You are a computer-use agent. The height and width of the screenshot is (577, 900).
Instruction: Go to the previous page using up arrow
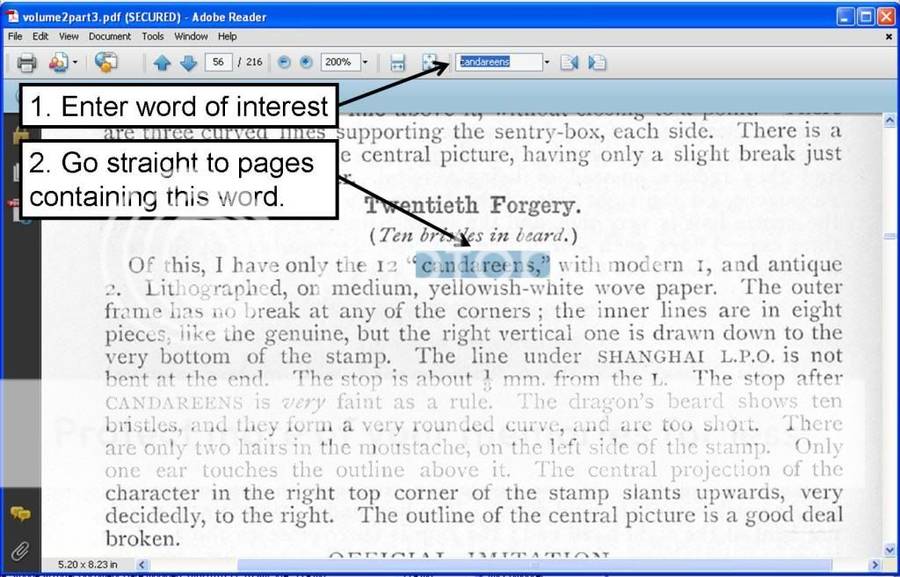point(162,62)
